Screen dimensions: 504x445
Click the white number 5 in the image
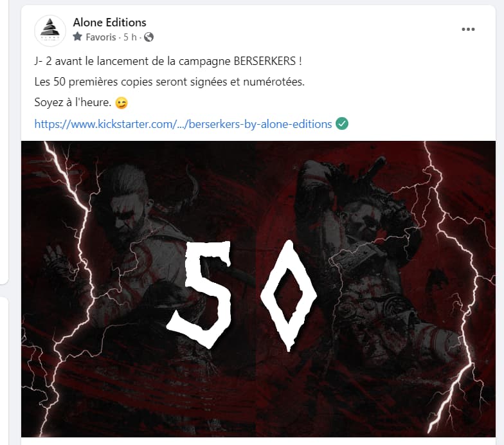(201, 294)
